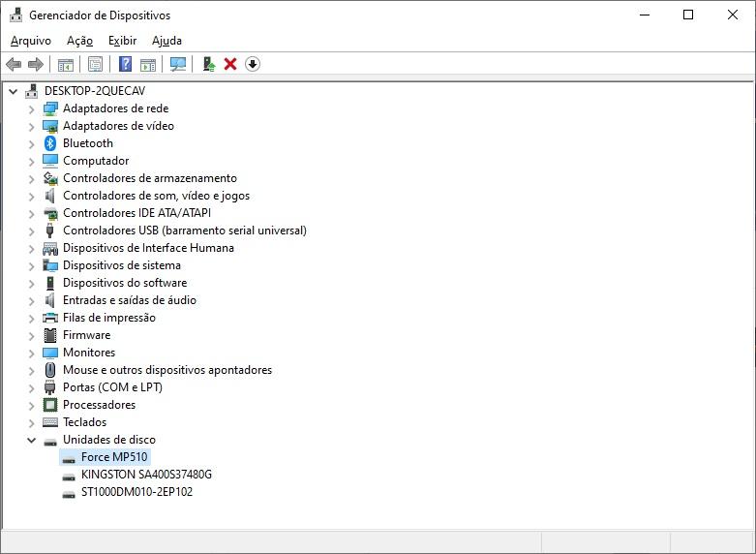Click the Dispositivos de Interface Humana icon
Viewport: 756px width, 554px height.
50,248
